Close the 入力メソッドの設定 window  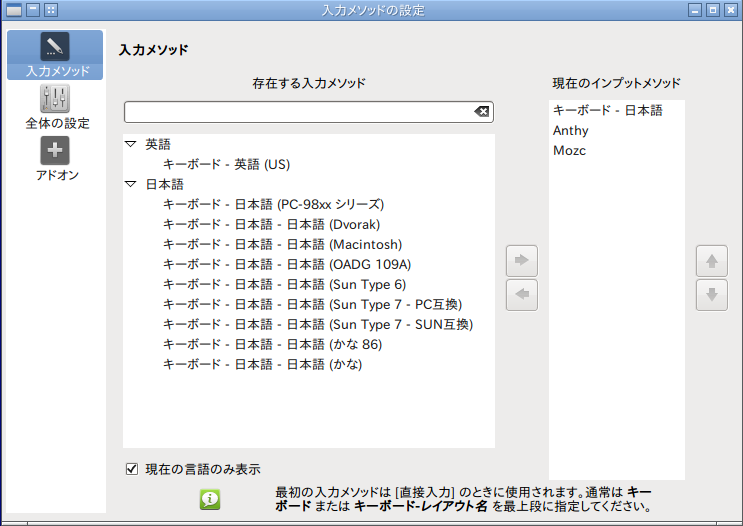click(731, 10)
